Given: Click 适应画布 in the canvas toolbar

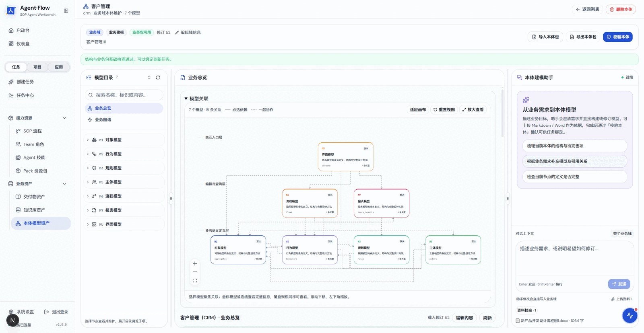Looking at the screenshot, I should coord(418,110).
